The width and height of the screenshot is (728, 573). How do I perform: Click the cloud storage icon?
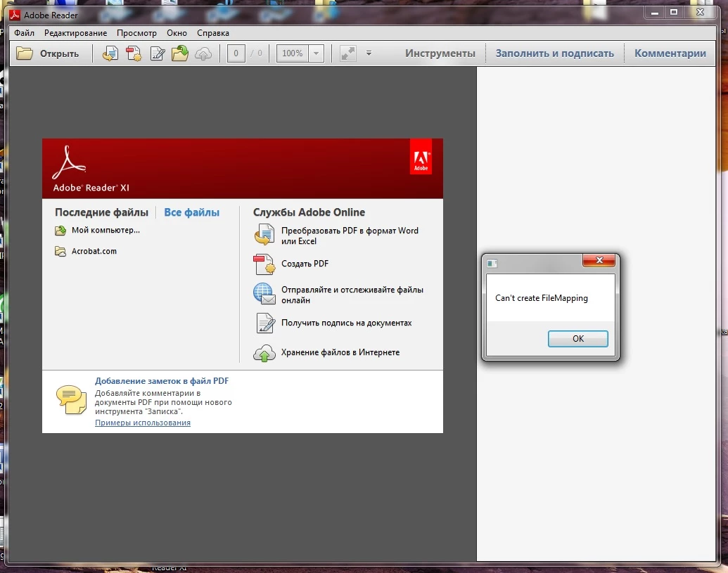264,353
